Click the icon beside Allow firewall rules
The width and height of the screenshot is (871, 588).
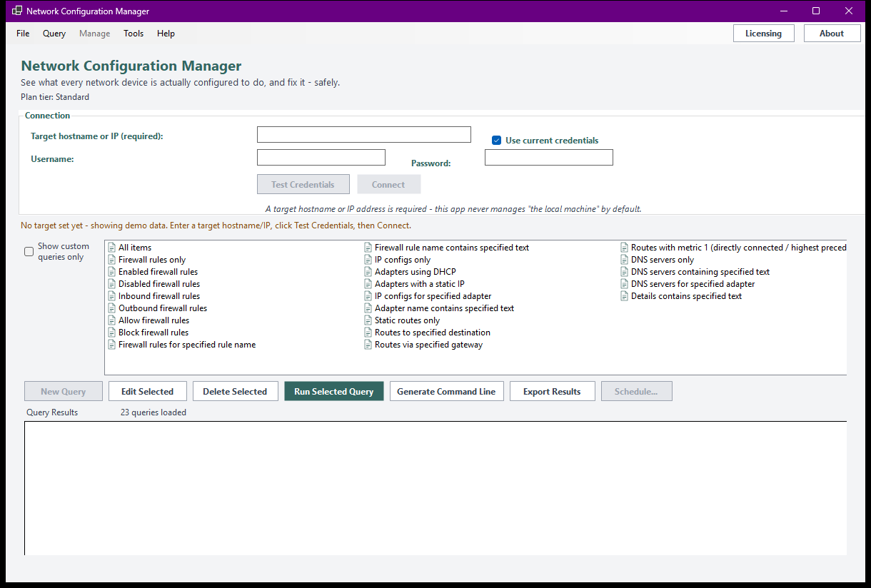pyautogui.click(x=111, y=320)
